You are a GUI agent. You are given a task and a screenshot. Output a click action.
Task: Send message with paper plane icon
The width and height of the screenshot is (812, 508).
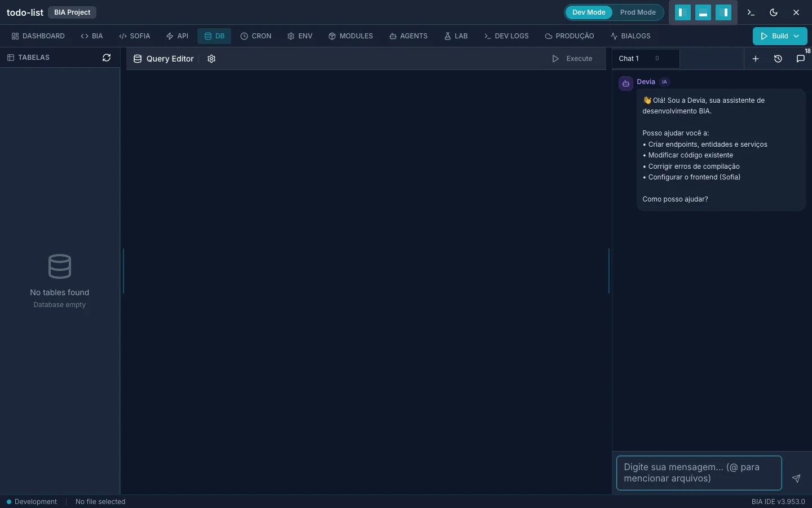[796, 478]
